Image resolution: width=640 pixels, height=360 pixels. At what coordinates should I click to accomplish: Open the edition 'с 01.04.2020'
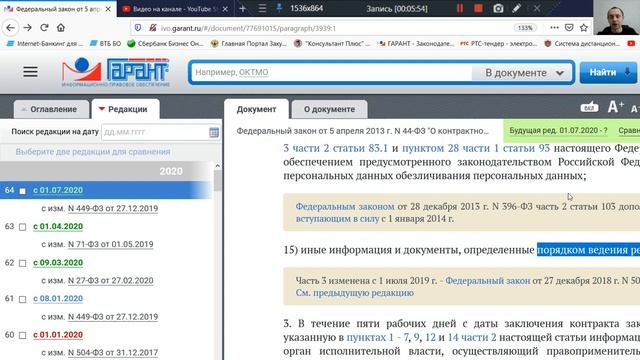tap(58, 226)
